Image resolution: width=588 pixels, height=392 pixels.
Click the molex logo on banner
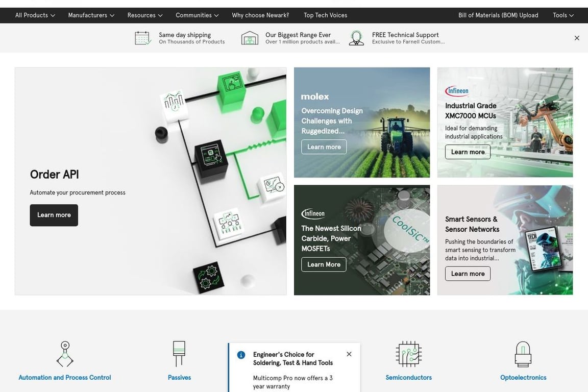coord(315,97)
